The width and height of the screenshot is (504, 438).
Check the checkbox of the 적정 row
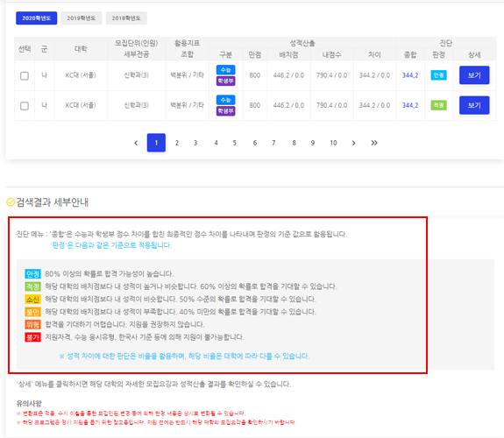point(25,106)
